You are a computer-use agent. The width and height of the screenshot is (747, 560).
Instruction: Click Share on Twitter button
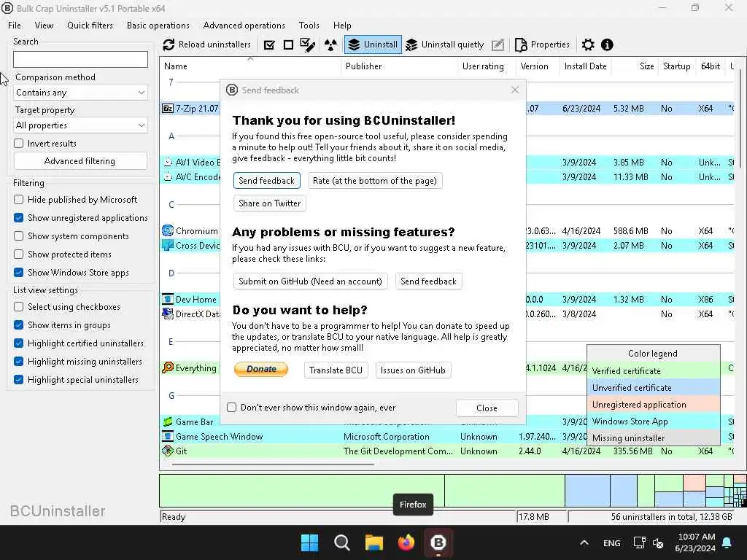pos(270,203)
